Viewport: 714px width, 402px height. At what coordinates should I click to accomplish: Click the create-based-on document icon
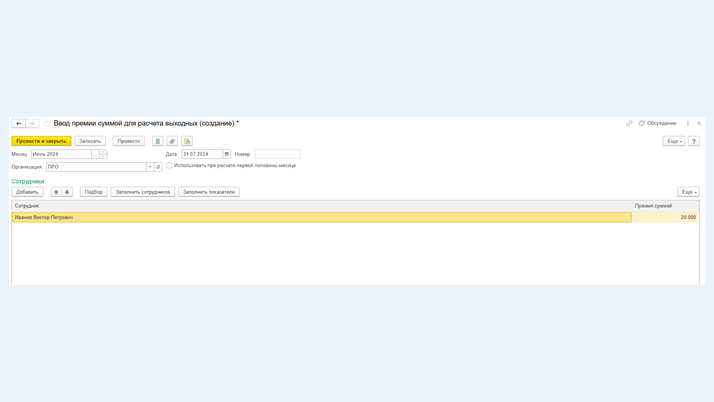pos(187,141)
